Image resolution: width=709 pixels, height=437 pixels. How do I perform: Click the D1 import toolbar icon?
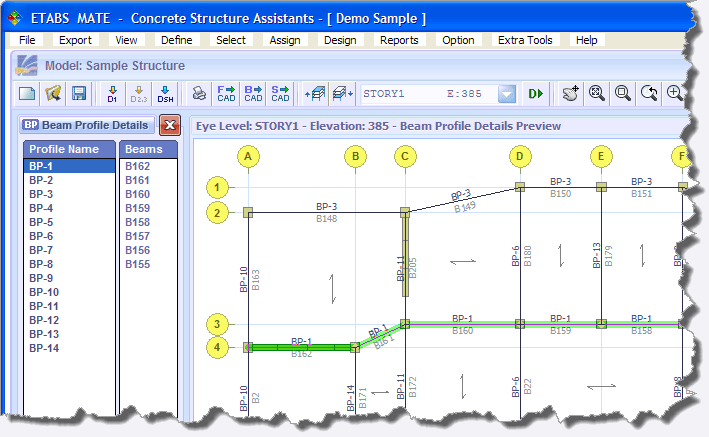(x=112, y=93)
